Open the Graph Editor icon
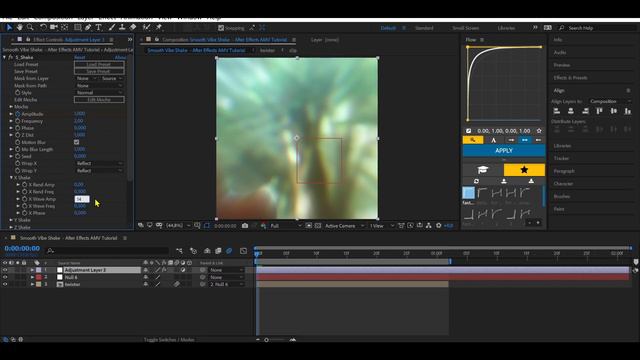This screenshot has width=640, height=360. [x=243, y=251]
